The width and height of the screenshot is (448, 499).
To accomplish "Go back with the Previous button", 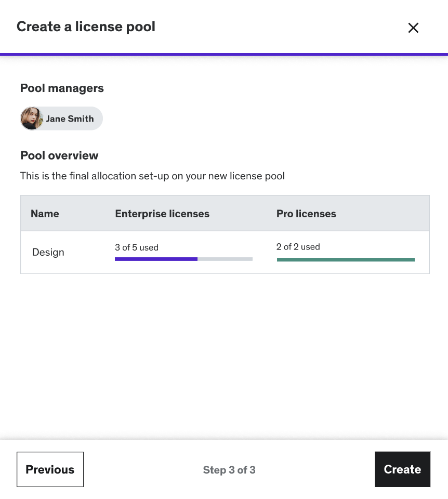I will 50,469.
